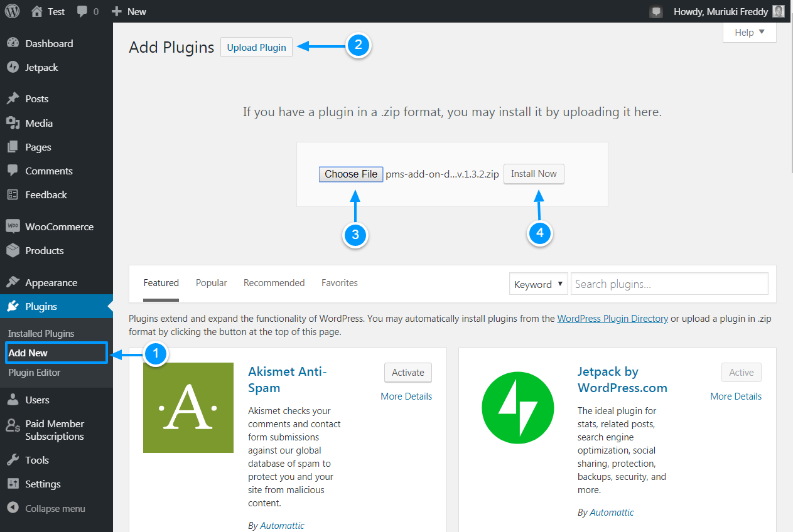Open the Automattic author link under Akismet
793x532 pixels.
pos(283,526)
